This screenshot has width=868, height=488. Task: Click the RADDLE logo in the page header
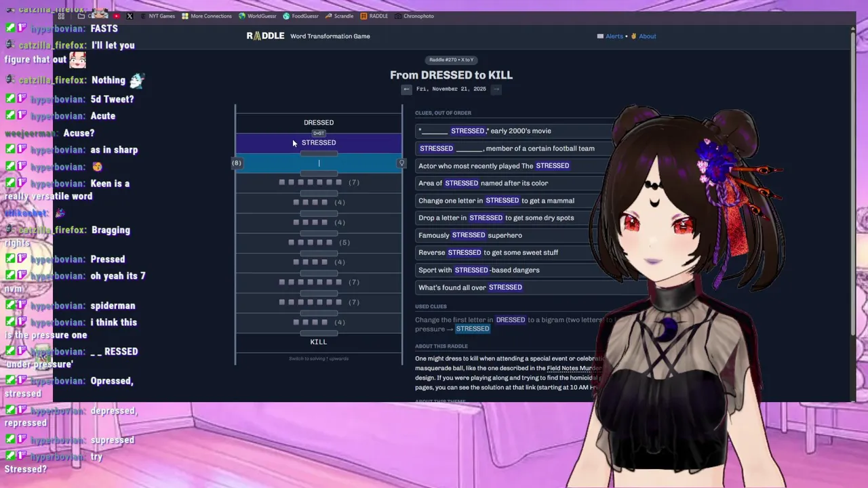tap(265, 36)
